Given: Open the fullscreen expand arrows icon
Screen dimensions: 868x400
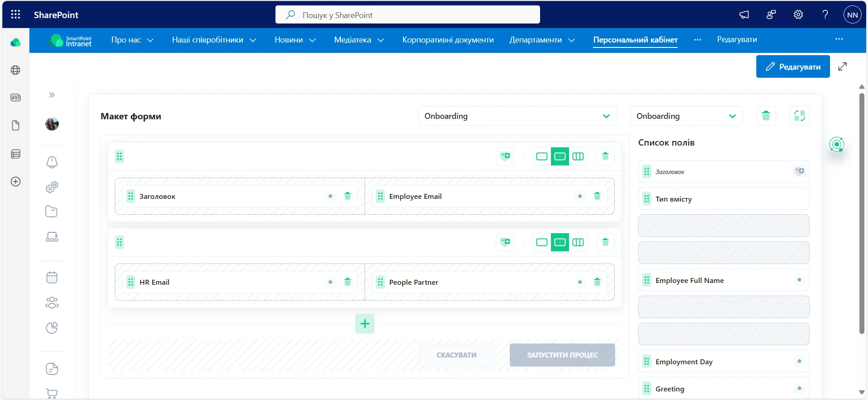Looking at the screenshot, I should 842,66.
